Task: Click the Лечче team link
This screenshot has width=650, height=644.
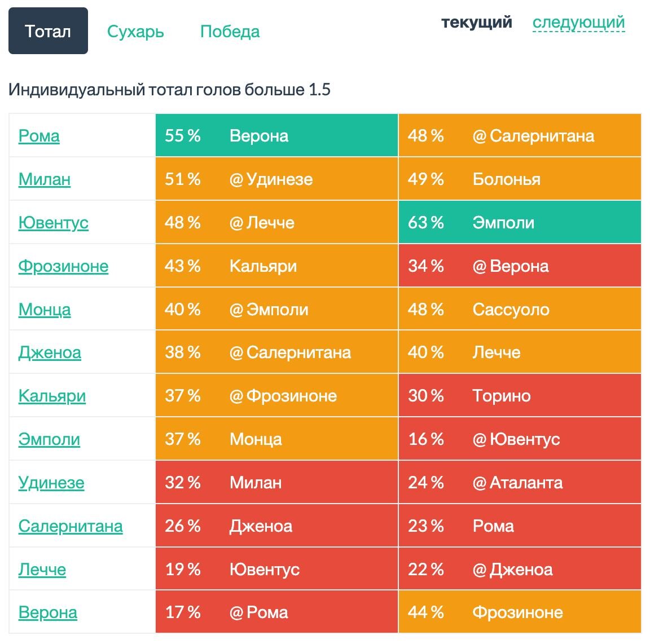Action: [x=42, y=570]
